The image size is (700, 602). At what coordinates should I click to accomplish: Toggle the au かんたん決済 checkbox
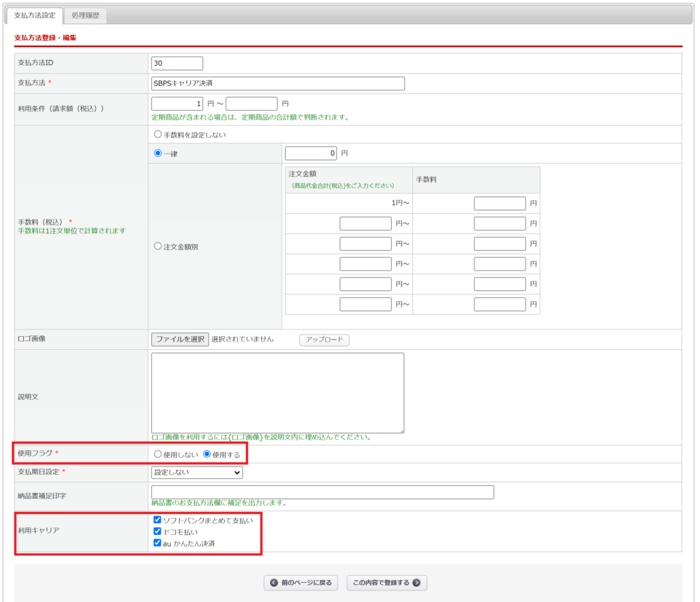click(158, 543)
